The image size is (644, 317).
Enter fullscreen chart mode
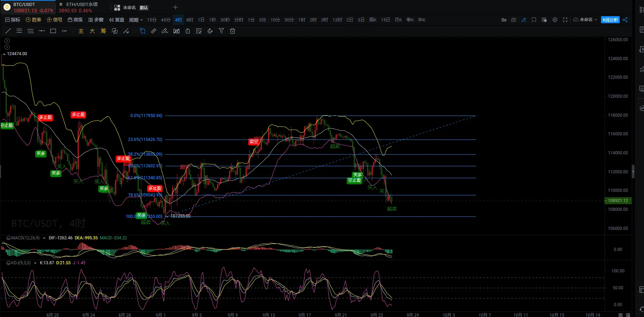pyautogui.click(x=565, y=20)
